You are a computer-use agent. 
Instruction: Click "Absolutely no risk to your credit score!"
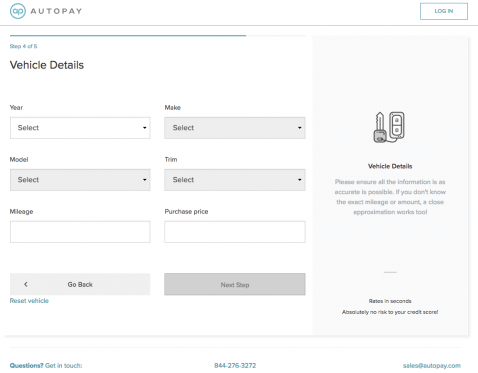click(x=390, y=312)
